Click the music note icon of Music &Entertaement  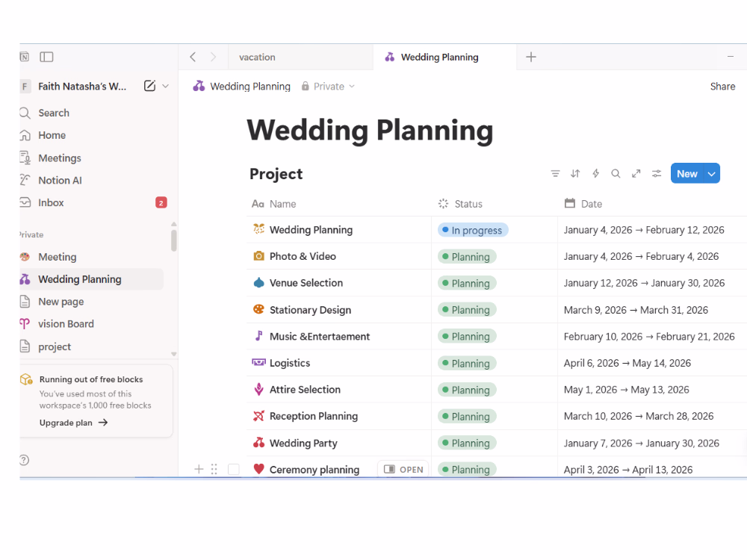258,336
